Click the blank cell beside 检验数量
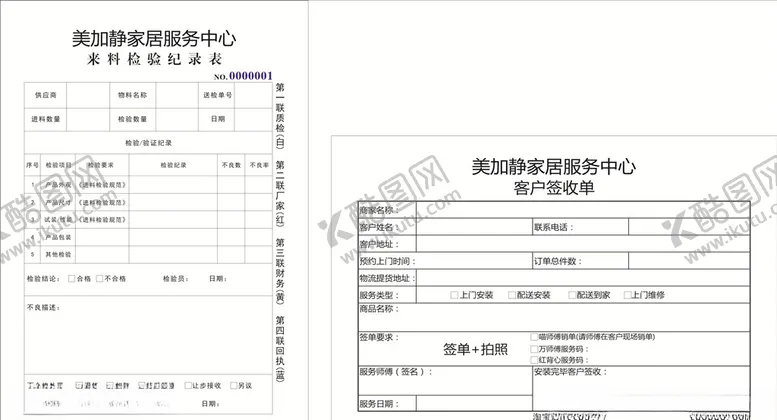Viewport: 777px width, 420px height. pyautogui.click(x=177, y=119)
